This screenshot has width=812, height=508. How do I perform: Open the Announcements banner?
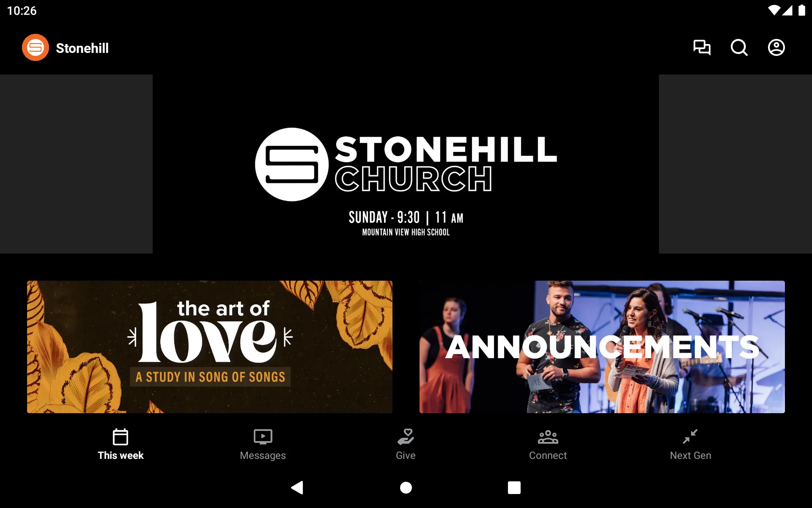tap(601, 346)
